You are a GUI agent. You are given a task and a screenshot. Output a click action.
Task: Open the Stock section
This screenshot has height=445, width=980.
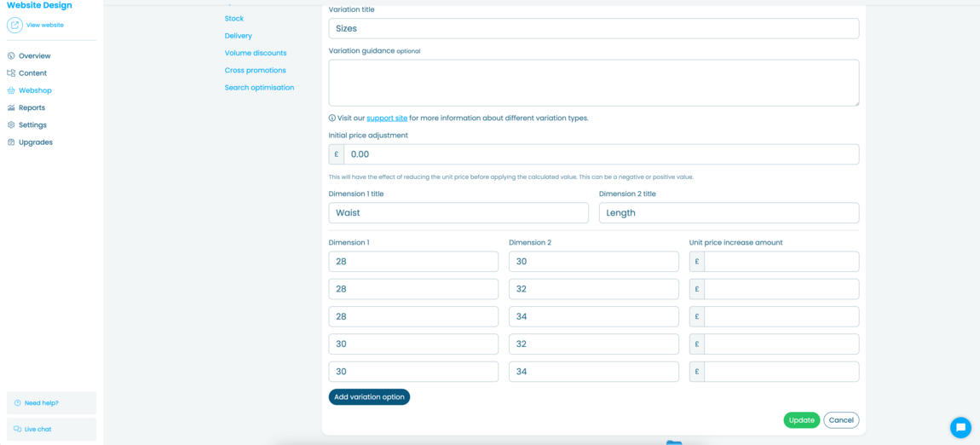[234, 19]
